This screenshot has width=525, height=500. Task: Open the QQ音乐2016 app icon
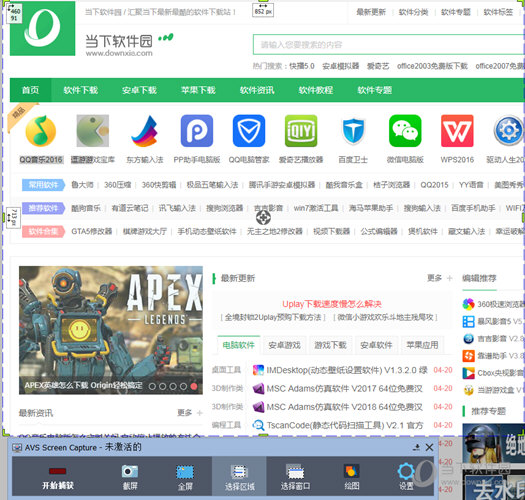(x=41, y=131)
